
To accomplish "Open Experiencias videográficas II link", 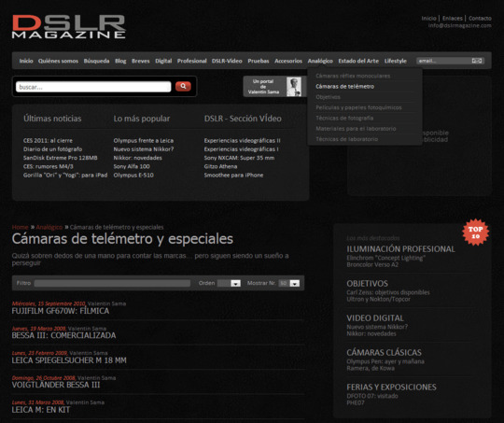I will click(x=242, y=141).
